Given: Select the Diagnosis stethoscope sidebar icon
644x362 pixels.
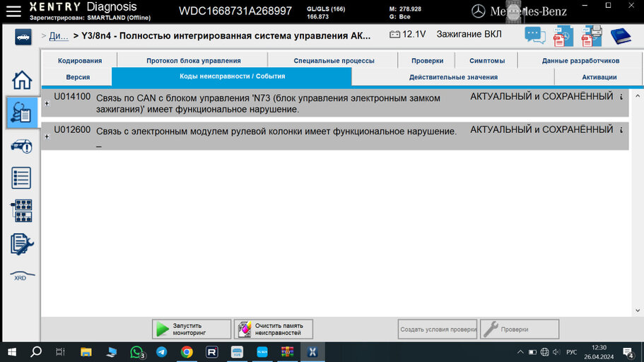Looking at the screenshot, I should 22,112.
